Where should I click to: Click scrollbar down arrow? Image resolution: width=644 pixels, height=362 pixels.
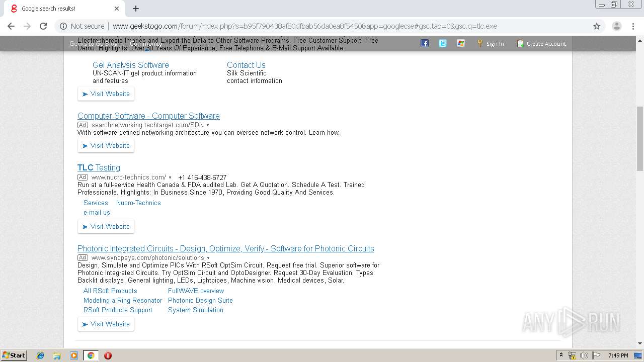point(640,344)
